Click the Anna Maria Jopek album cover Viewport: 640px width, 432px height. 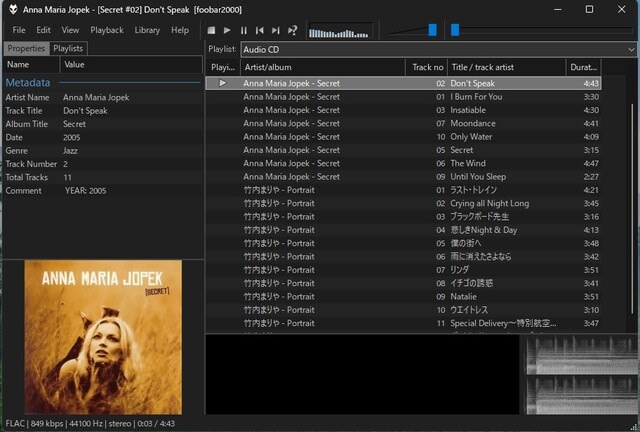[x=103, y=337]
